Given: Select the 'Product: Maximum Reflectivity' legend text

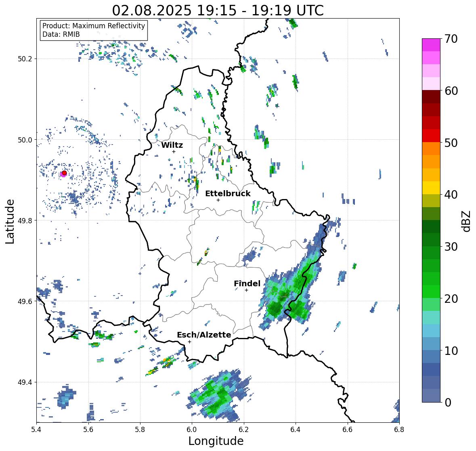Looking at the screenshot, I should click(94, 26).
